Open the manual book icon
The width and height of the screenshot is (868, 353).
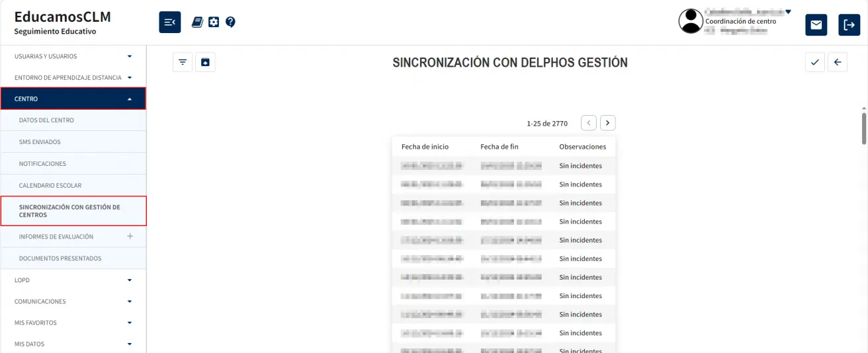[197, 22]
